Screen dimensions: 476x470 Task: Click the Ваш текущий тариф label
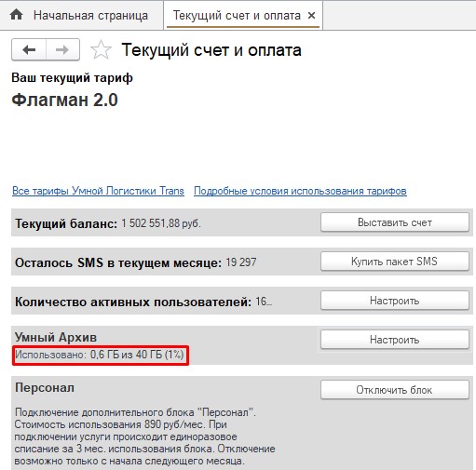72,77
